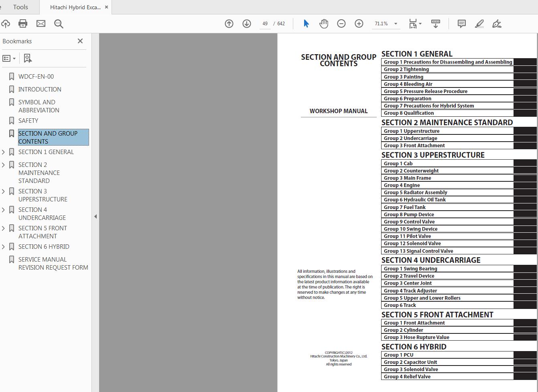Send file by email envelope icon
Screen dimensions: 538x392
pyautogui.click(x=41, y=24)
